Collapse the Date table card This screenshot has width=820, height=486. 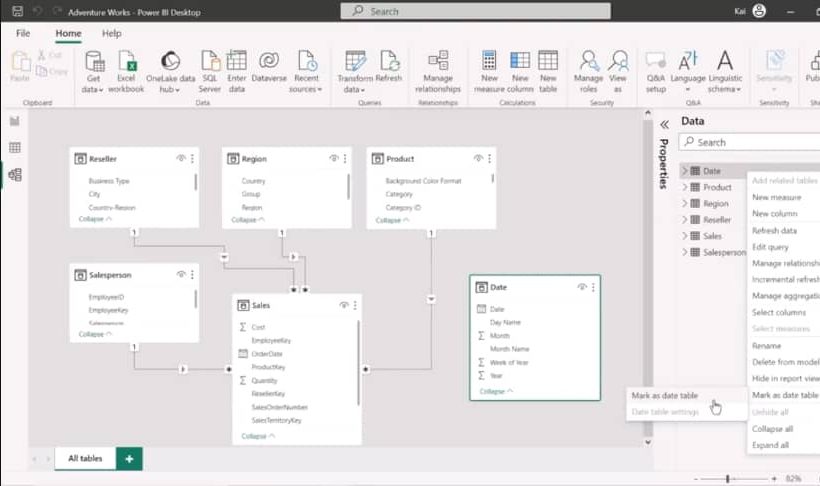click(x=496, y=391)
